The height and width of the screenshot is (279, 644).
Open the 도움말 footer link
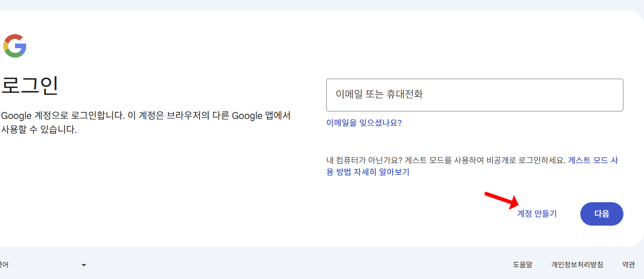tap(522, 265)
